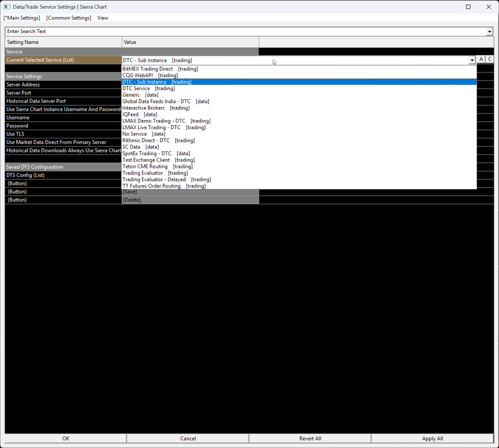Image resolution: width=499 pixels, height=448 pixels.
Task: Click OK to confirm settings
Action: click(66, 438)
